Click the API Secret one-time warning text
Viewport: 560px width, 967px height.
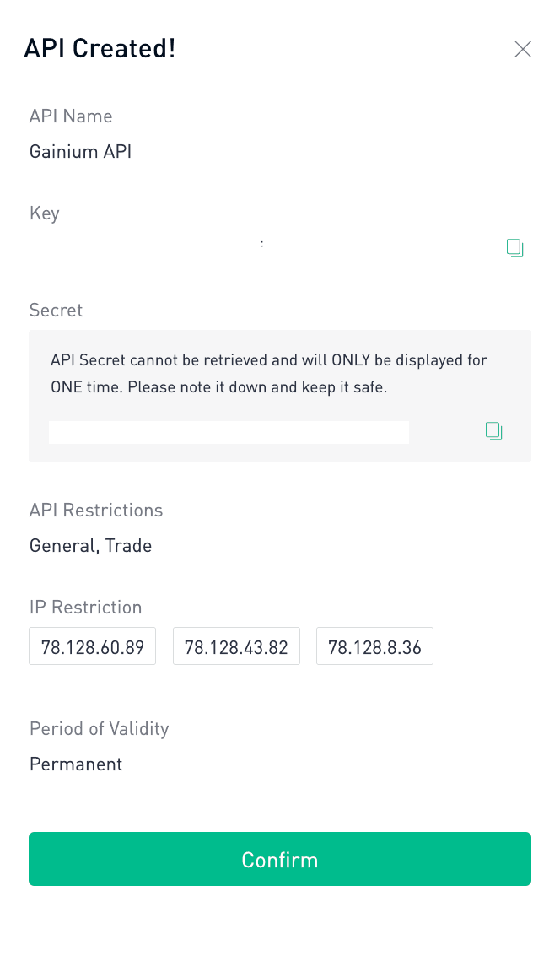[268, 375]
